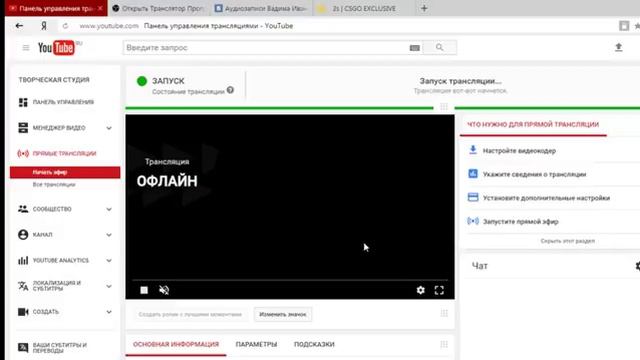Click the Скрыть этот раздел link
Viewport: 640px width, 360px height.
567,241
